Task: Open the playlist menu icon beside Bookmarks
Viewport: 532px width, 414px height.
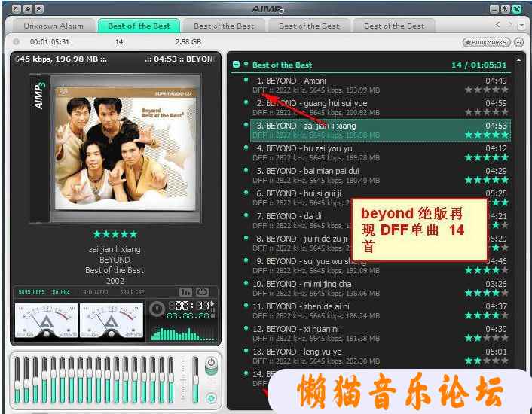Action: tap(518, 42)
